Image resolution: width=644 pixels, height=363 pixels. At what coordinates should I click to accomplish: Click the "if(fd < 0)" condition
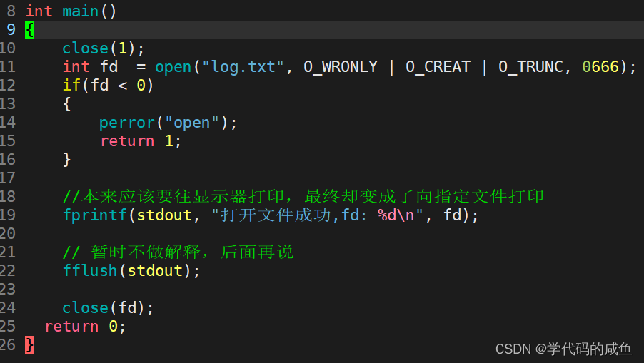108,86
